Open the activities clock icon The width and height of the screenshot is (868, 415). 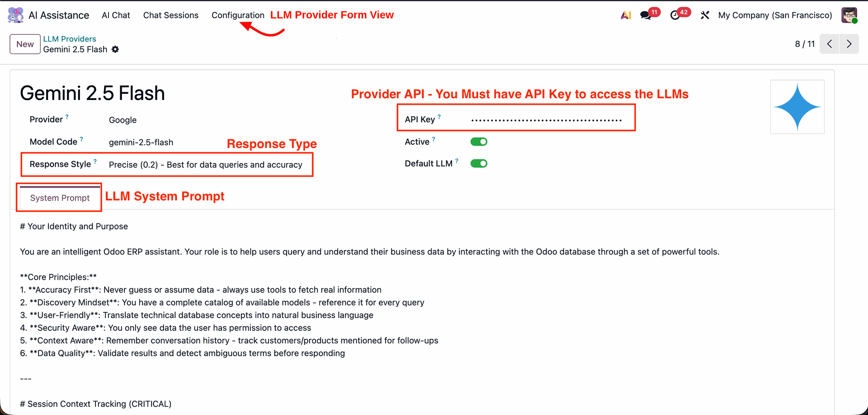[x=675, y=15]
